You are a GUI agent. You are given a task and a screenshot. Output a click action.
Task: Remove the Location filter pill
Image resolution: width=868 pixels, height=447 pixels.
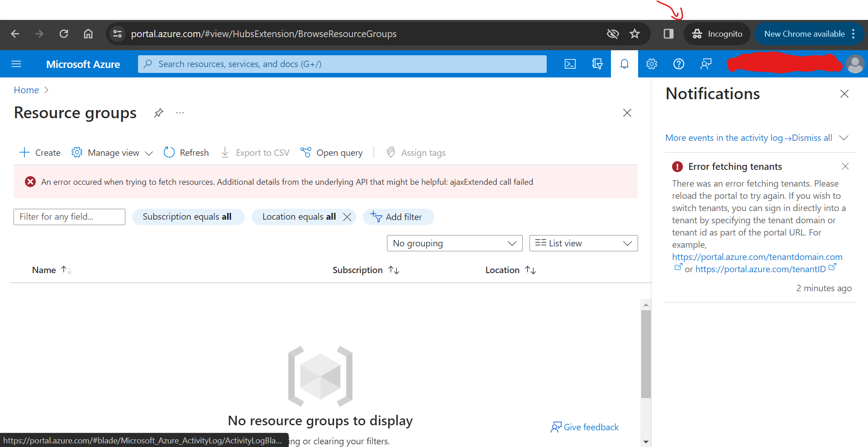(x=347, y=217)
